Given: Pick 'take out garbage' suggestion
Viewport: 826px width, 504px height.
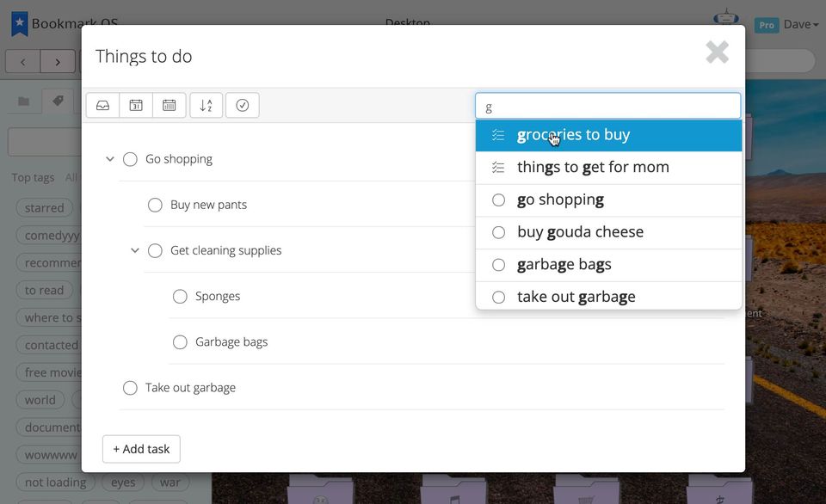Looking at the screenshot, I should click(x=608, y=297).
